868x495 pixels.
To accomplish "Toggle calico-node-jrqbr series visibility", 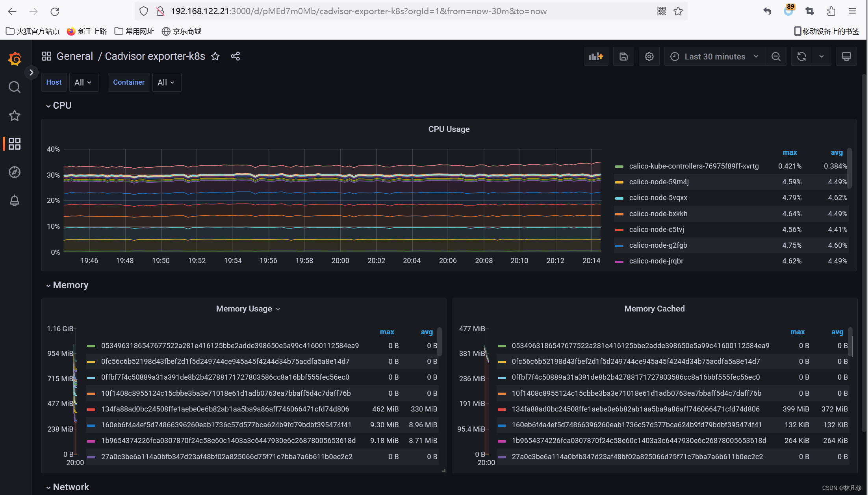I will [x=656, y=261].
